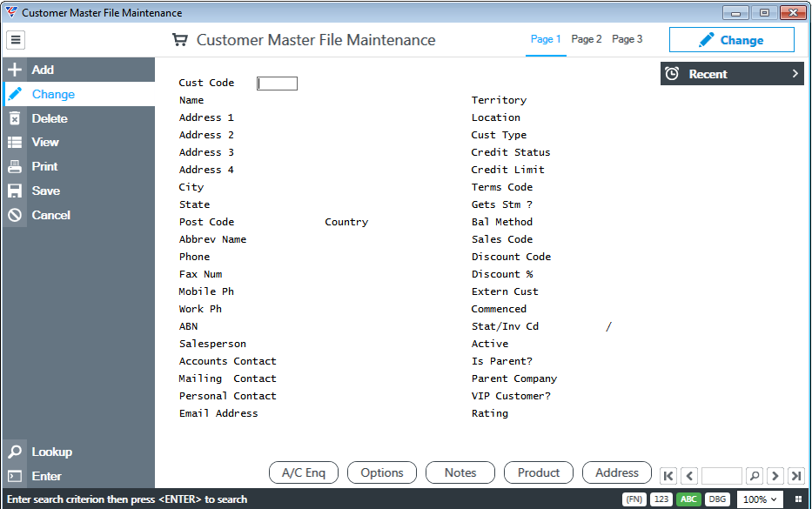
Task: Click the record search magnifier icon
Action: pos(755,475)
